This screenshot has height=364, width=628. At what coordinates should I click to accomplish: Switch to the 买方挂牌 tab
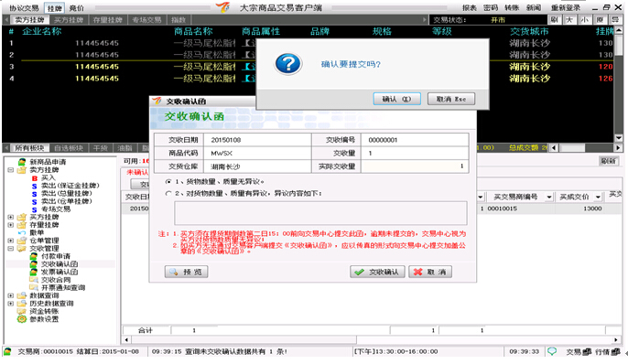[69, 19]
